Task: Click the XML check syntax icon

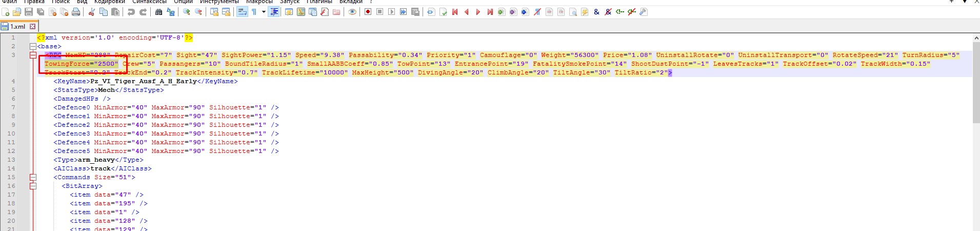Action: [443, 12]
